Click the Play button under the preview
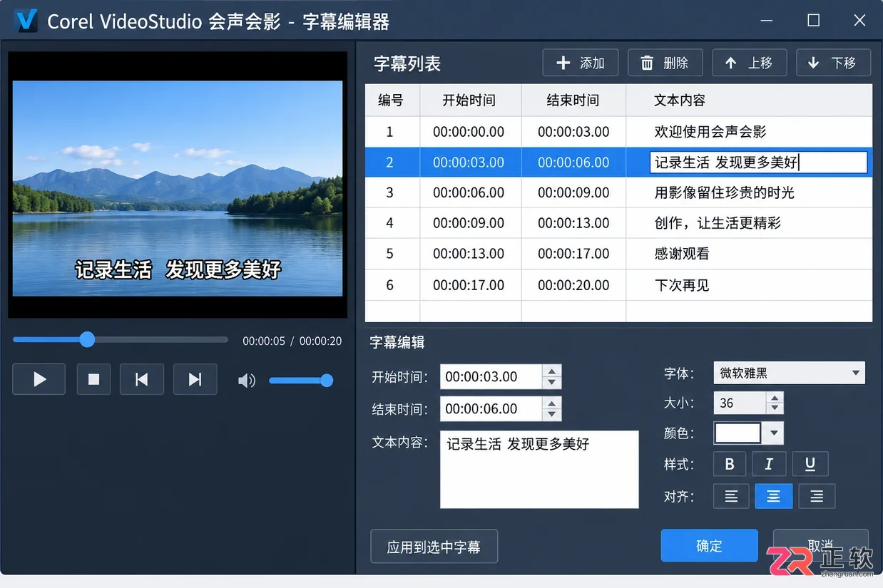 [x=39, y=379]
